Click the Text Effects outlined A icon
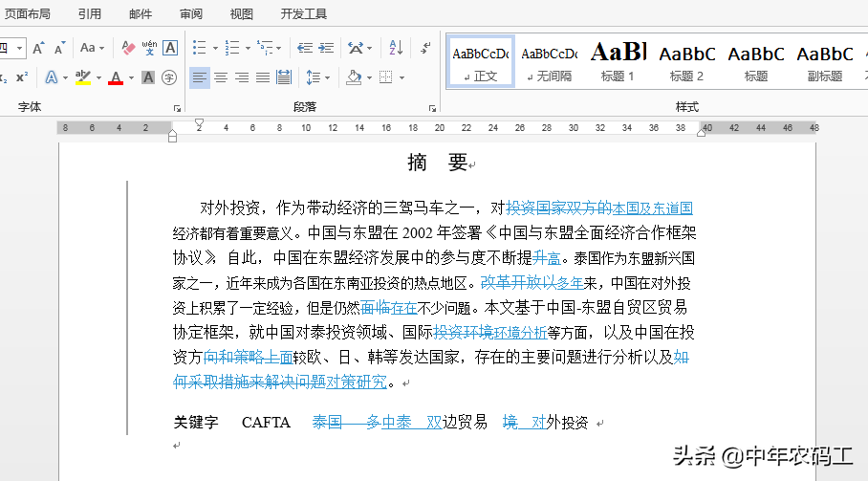The image size is (868, 481). [x=51, y=77]
